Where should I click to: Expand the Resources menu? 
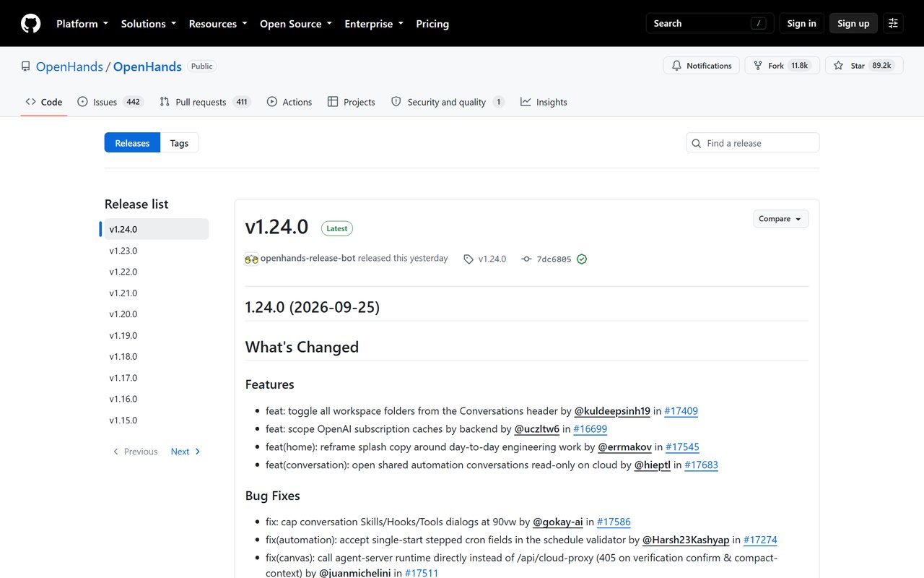pyautogui.click(x=218, y=24)
